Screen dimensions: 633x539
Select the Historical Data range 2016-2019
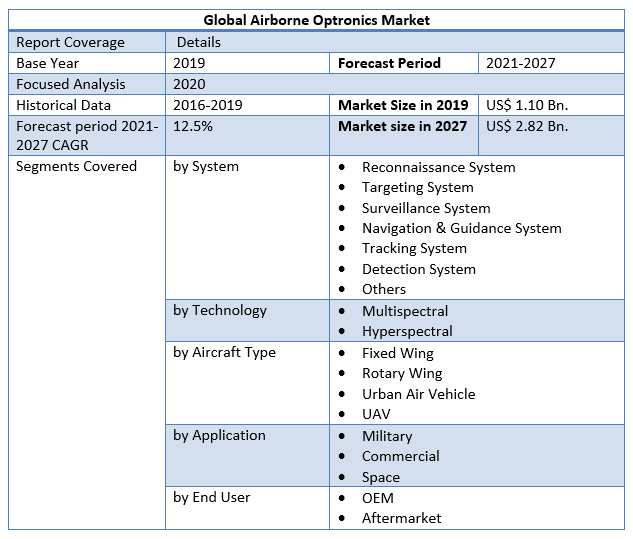pyautogui.click(x=207, y=105)
